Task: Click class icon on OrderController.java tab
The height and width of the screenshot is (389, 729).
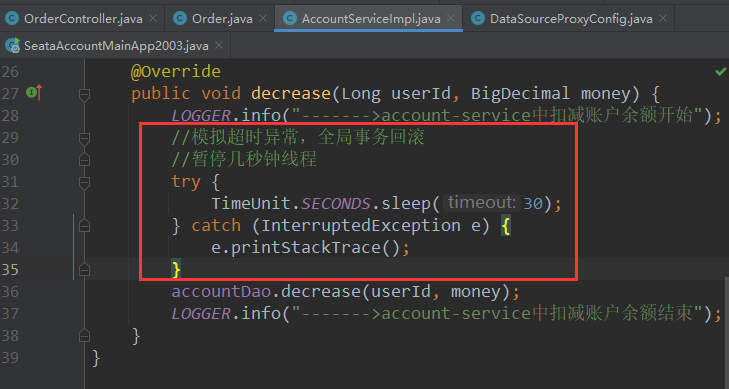Action: pos(12,19)
